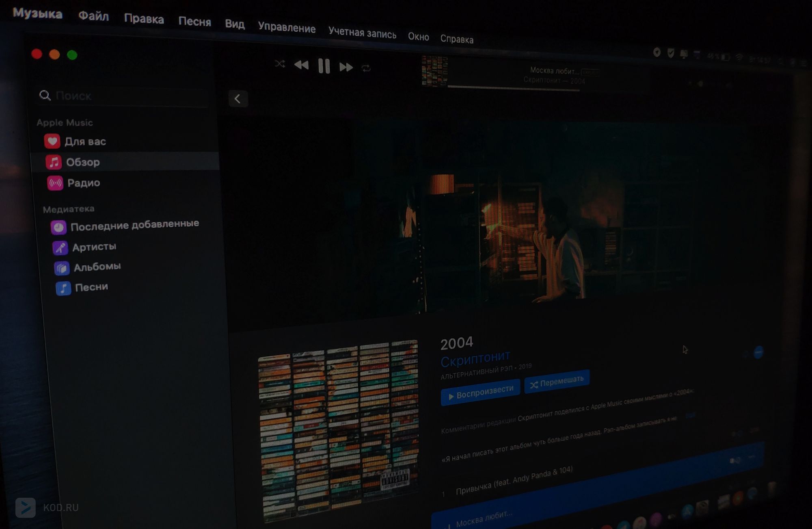Open Альбомы in library
This screenshot has width=812, height=529.
88,267
